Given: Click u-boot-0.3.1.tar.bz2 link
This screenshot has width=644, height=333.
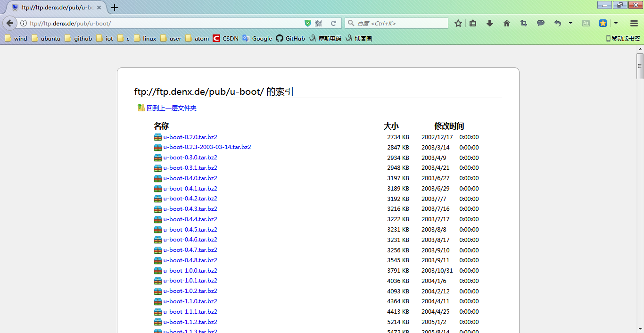Looking at the screenshot, I should [x=190, y=168].
